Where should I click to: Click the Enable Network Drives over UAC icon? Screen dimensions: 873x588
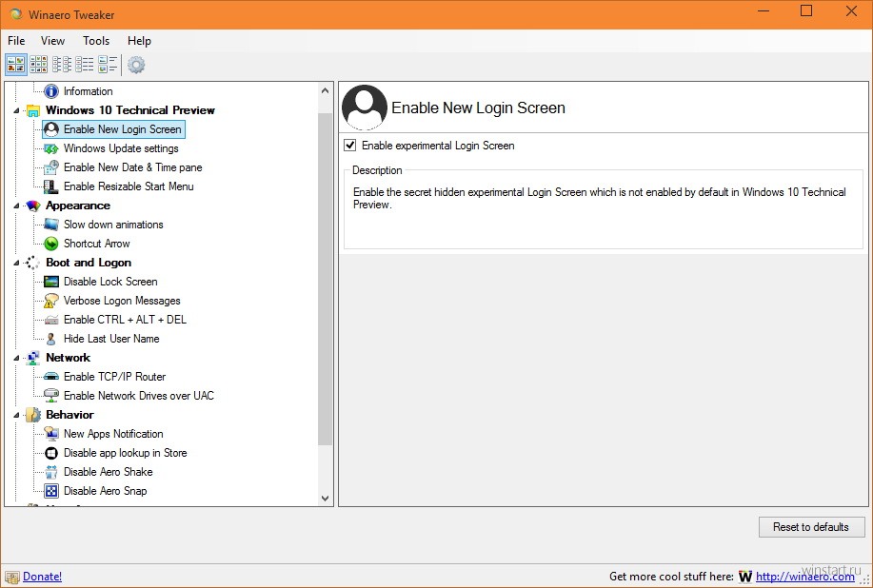pyautogui.click(x=51, y=396)
